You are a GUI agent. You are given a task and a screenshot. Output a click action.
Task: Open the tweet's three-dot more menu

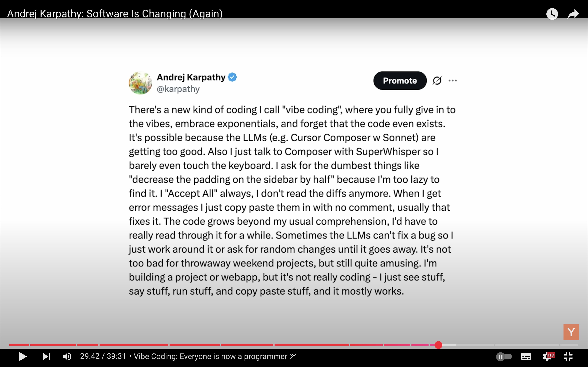(452, 80)
